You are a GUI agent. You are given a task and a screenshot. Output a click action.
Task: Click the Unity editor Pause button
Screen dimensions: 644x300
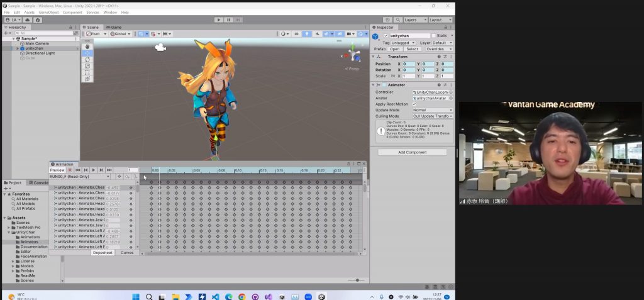[x=228, y=19]
